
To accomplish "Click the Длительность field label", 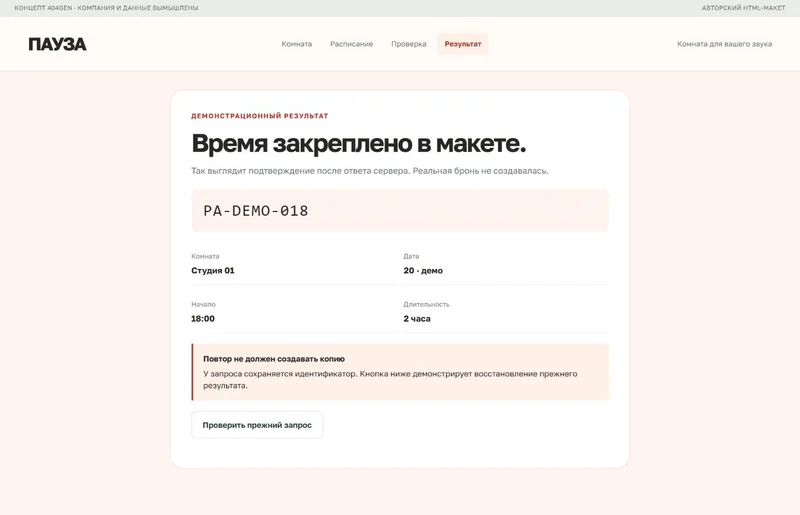I will (427, 304).
